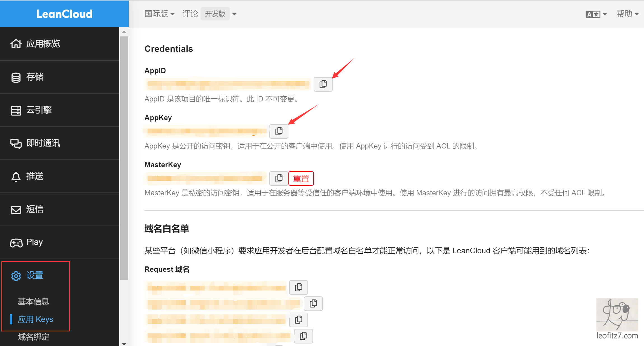Open the Play sidebar section
This screenshot has width=644, height=346.
34,242
